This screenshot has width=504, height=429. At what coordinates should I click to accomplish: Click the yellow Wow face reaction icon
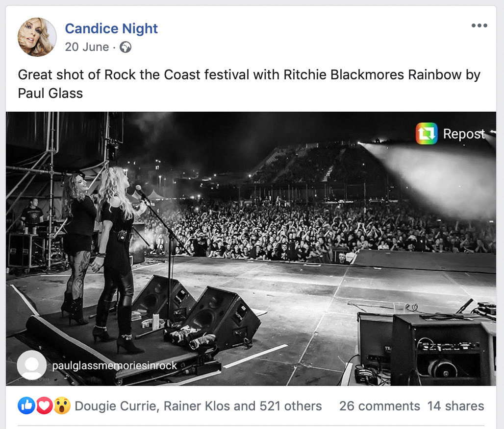click(x=62, y=405)
